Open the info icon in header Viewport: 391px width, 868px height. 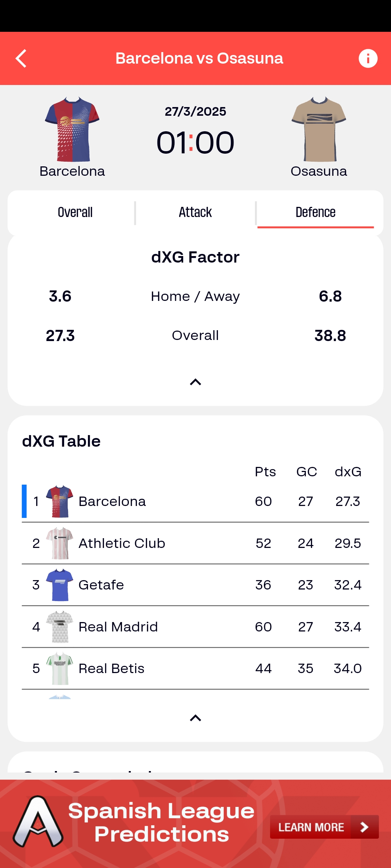click(x=368, y=59)
